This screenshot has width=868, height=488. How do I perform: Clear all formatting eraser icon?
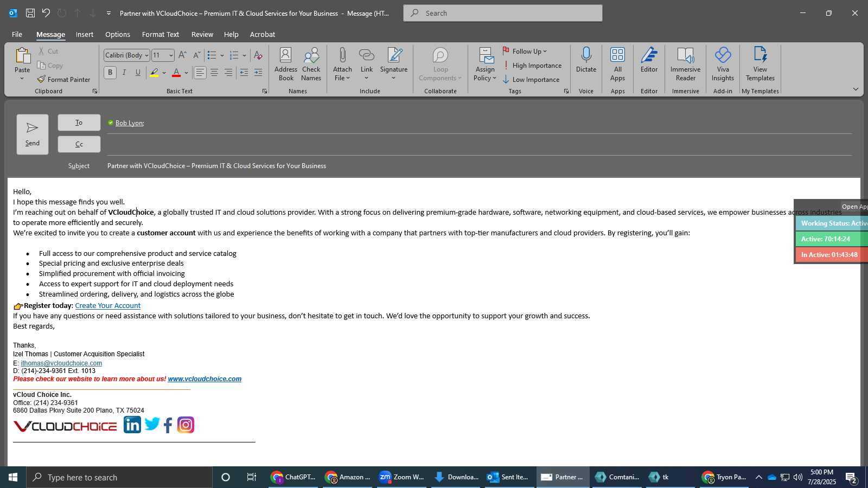point(258,55)
